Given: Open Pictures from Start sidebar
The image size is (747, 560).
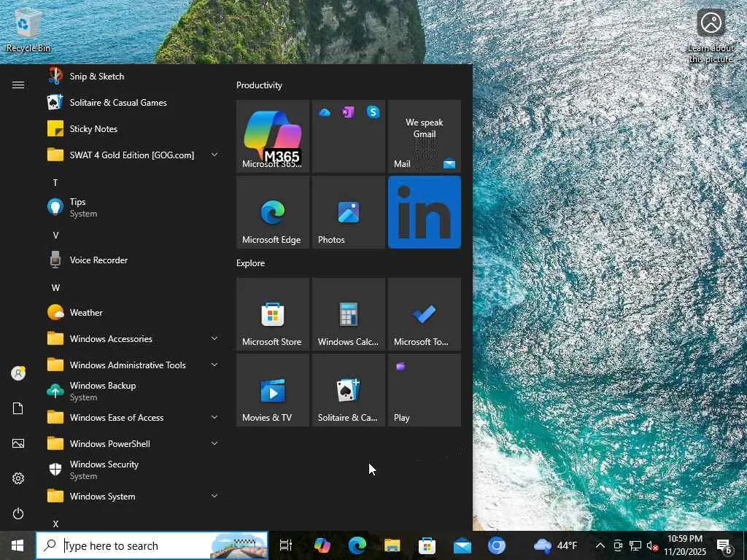Looking at the screenshot, I should (18, 443).
